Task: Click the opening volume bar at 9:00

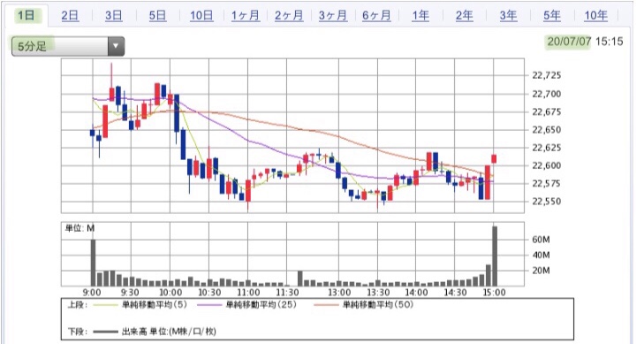Action: point(94,263)
